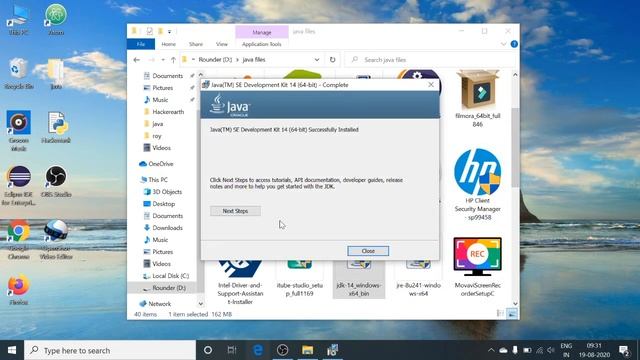Image resolution: width=640 pixels, height=360 pixels.
Task: Open Quick Access Toolbar customize dropdown
Action: pos(169,31)
